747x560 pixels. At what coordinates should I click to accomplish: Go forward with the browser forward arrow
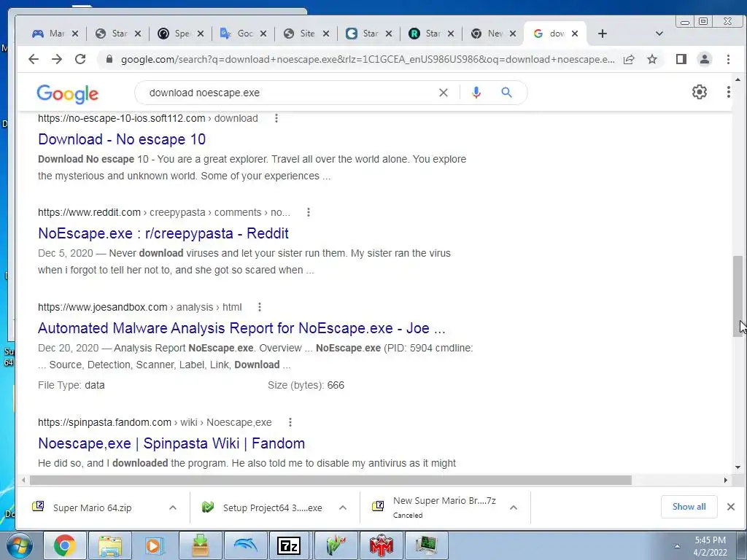tap(57, 59)
